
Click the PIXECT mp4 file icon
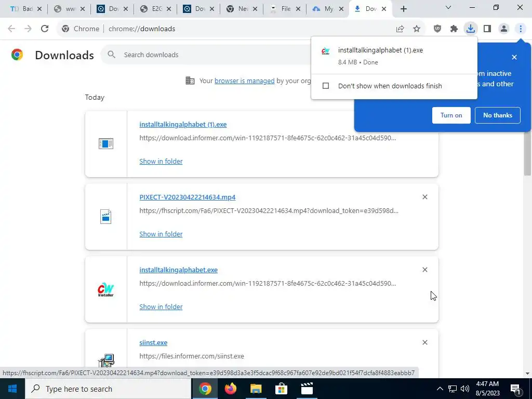point(106,217)
